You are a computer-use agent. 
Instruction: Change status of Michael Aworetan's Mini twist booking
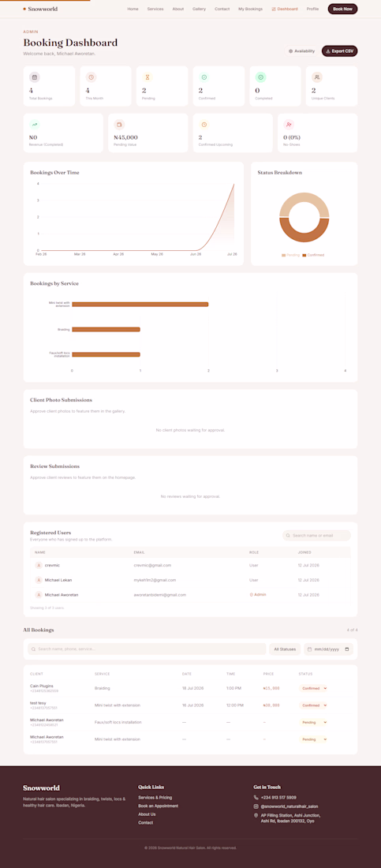click(x=313, y=739)
